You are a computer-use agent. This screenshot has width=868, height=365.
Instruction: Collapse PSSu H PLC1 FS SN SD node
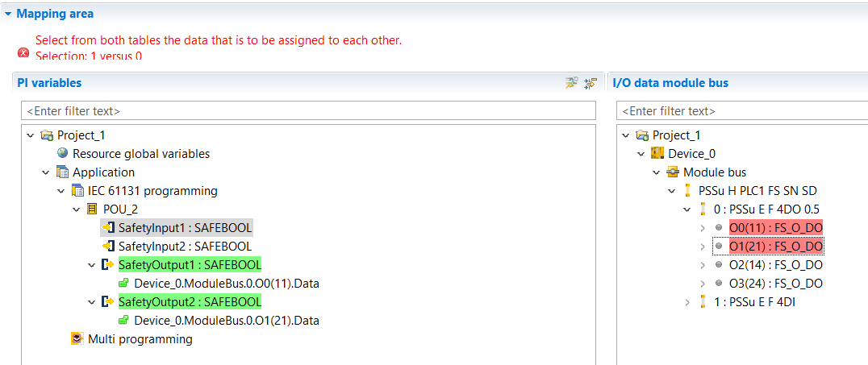[672, 191]
